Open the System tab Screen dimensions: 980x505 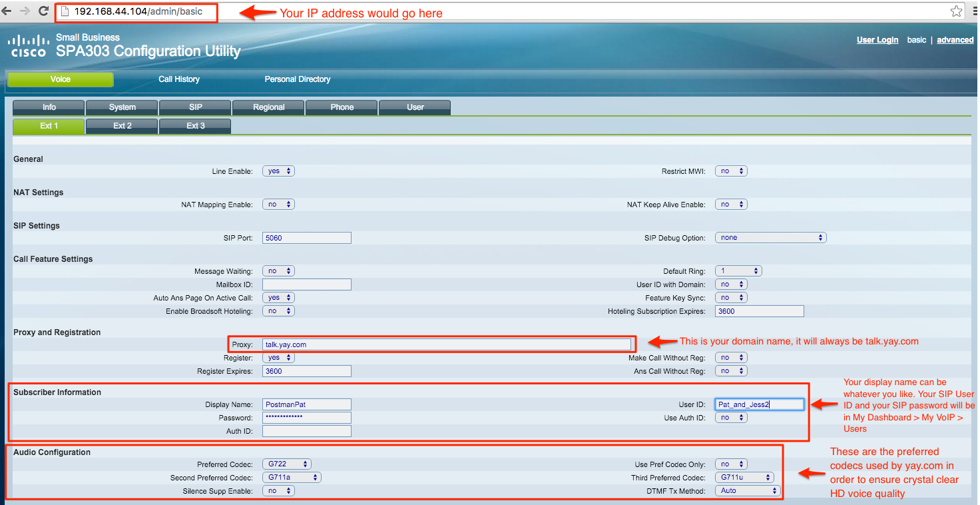point(122,107)
